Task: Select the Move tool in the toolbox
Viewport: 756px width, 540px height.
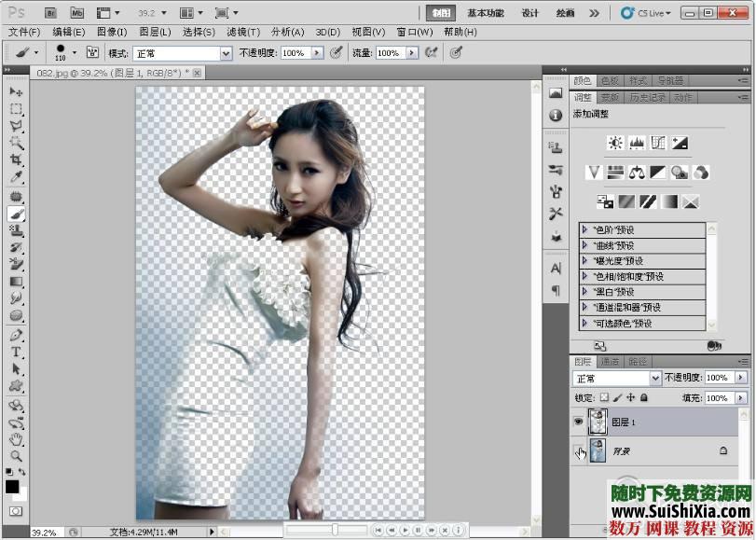Action: coord(16,91)
